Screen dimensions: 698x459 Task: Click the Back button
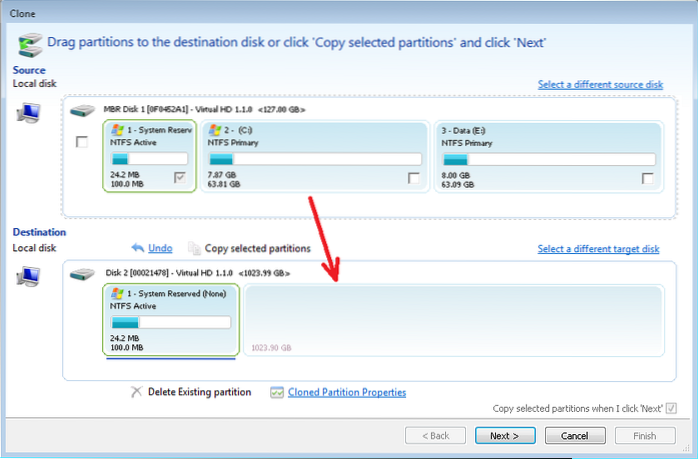tap(435, 435)
